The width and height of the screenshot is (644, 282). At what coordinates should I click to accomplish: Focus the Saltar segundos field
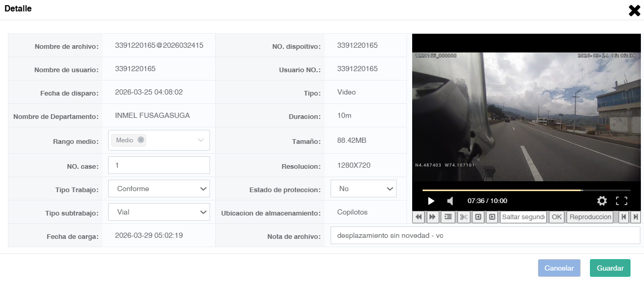[x=523, y=217]
